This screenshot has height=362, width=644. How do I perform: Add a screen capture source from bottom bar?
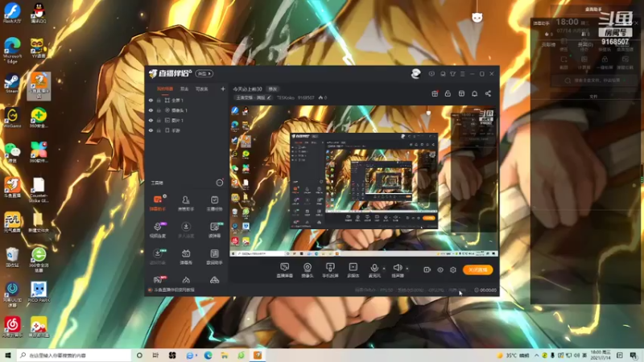pos(285,270)
